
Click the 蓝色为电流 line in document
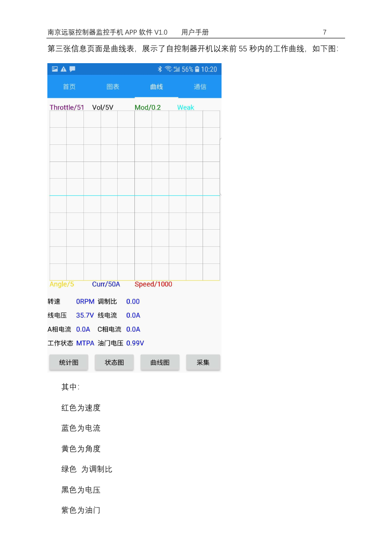click(x=81, y=428)
